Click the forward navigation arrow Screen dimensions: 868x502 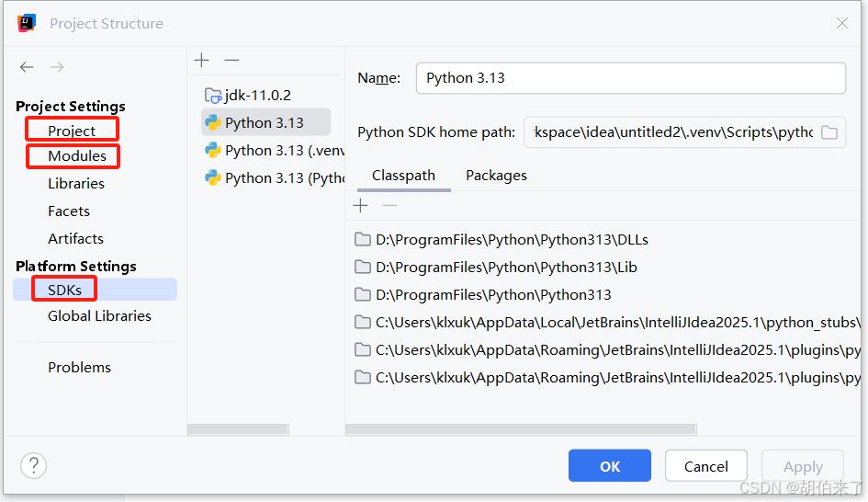click(x=56, y=67)
